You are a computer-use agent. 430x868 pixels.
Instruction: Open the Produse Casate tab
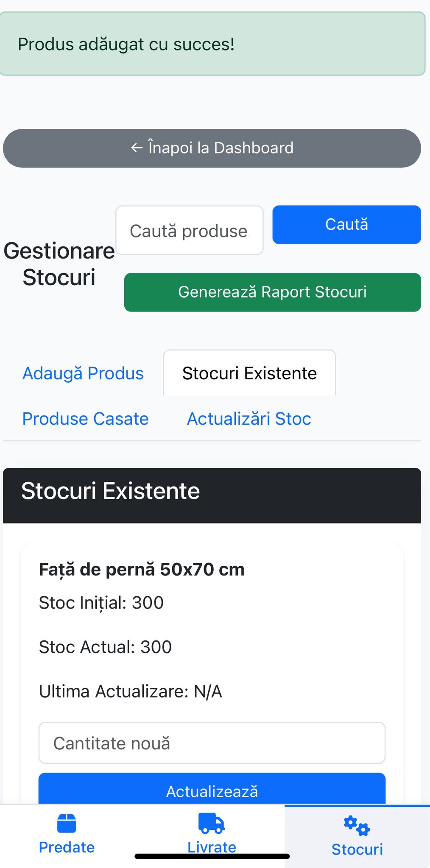point(85,419)
